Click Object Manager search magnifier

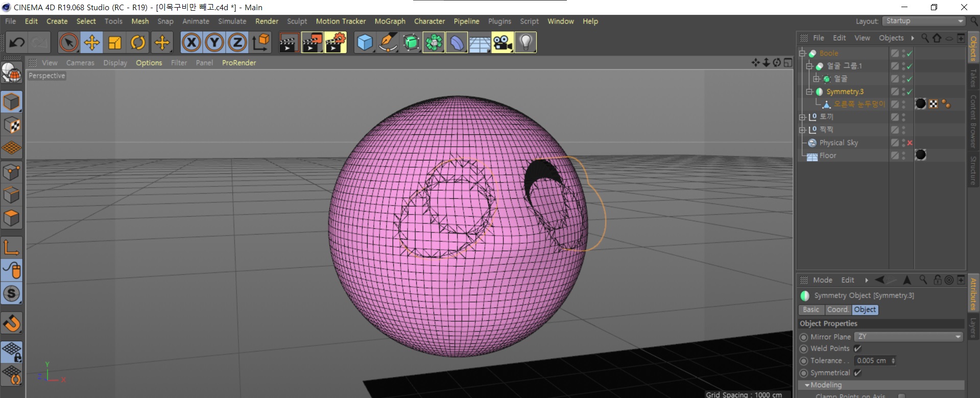pyautogui.click(x=925, y=38)
